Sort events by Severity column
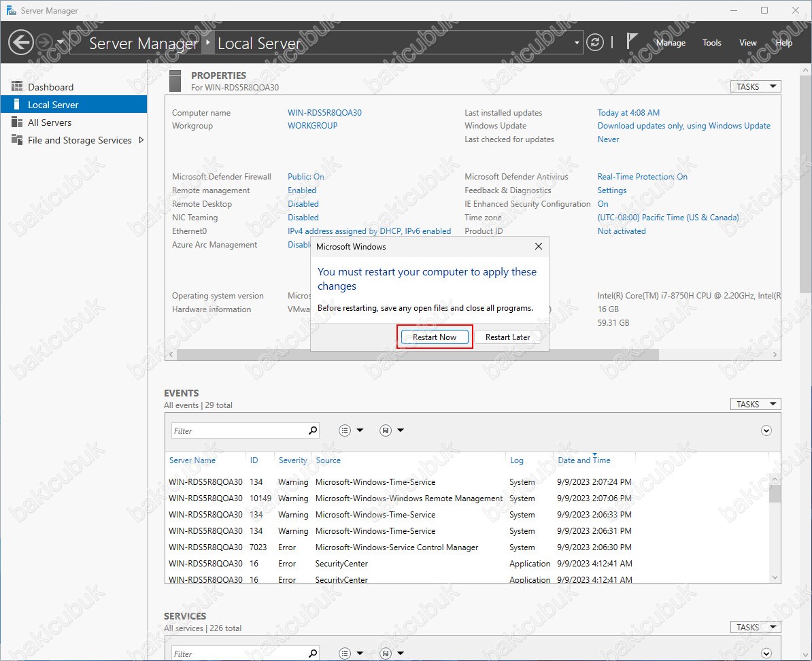Screen dimensions: 812x661 click(293, 460)
